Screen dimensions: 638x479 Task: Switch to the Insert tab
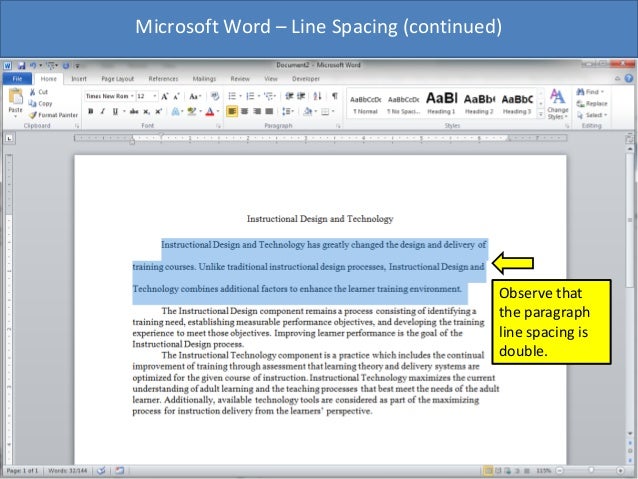coord(79,79)
